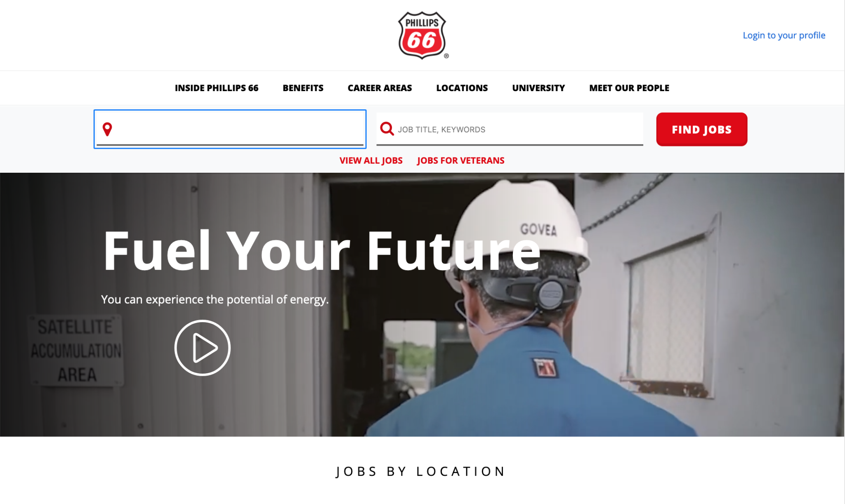Click the location pin icon in search

[107, 129]
